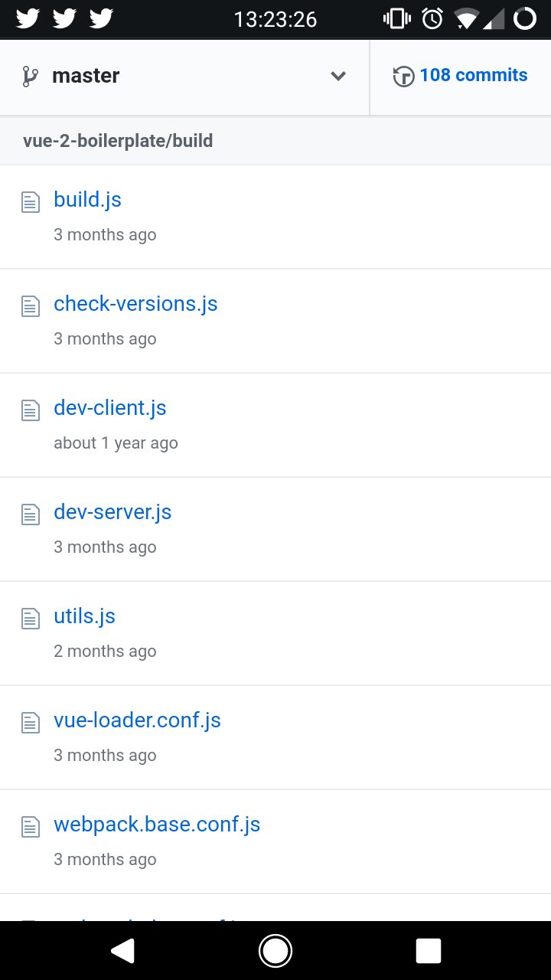Click the file icon beside check-versions.js
The width and height of the screenshot is (551, 980).
click(30, 307)
